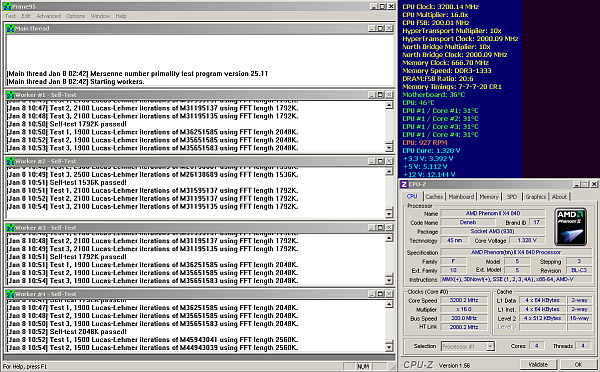The width and height of the screenshot is (600, 372).
Task: Click the 'Self-test 2048K passed!' line in Worker #4
Action: [x=67, y=332]
